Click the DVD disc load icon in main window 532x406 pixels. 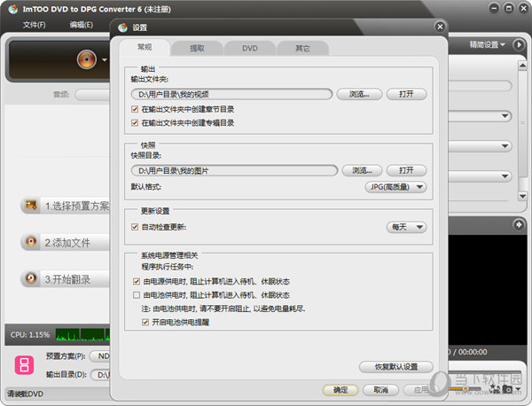(x=87, y=59)
